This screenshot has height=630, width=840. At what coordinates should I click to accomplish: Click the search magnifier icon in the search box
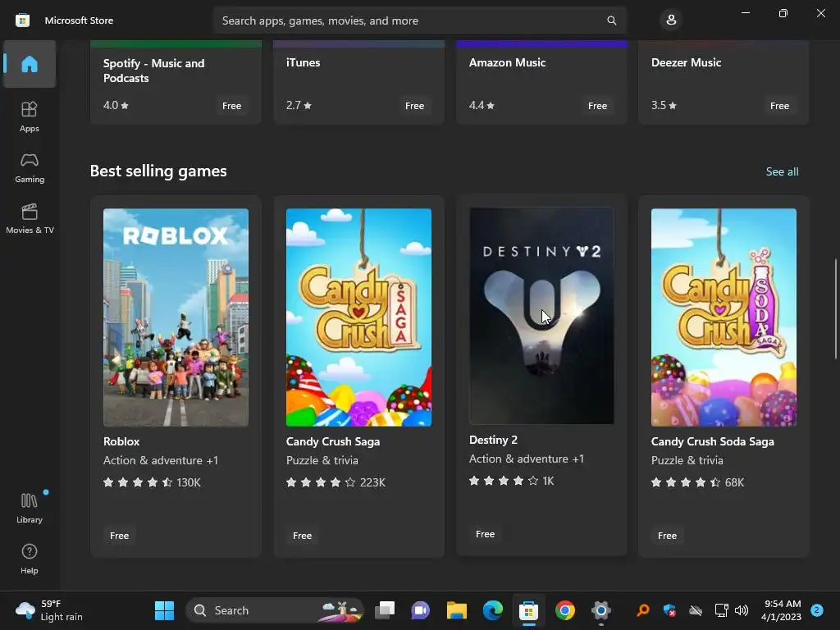click(611, 21)
